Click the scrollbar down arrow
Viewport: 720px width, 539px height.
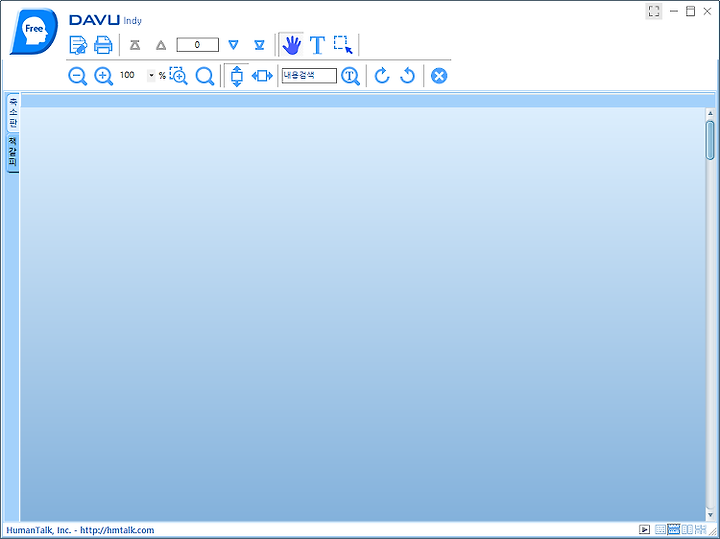coord(710,515)
